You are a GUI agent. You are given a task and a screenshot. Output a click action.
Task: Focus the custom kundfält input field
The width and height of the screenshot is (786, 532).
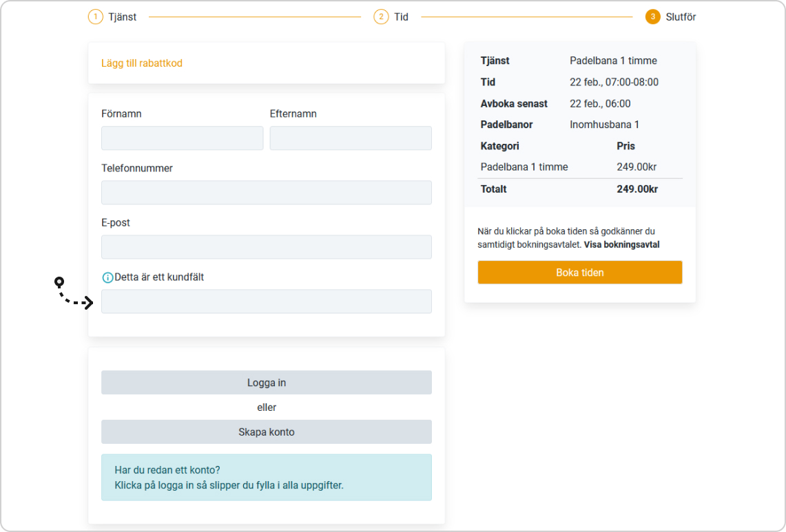click(x=266, y=301)
